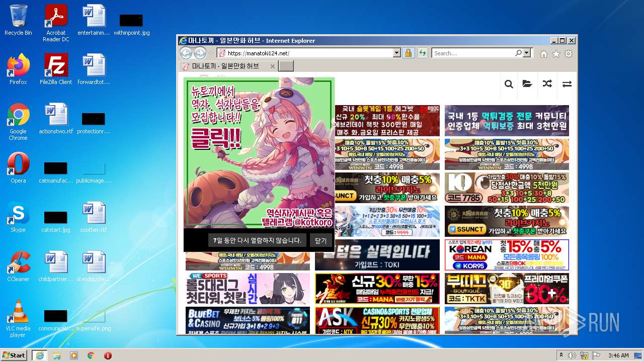Image resolution: width=644 pixels, height=362 pixels.
Task: Click the KOREAN 코드 MANA banner ad
Action: point(507,255)
